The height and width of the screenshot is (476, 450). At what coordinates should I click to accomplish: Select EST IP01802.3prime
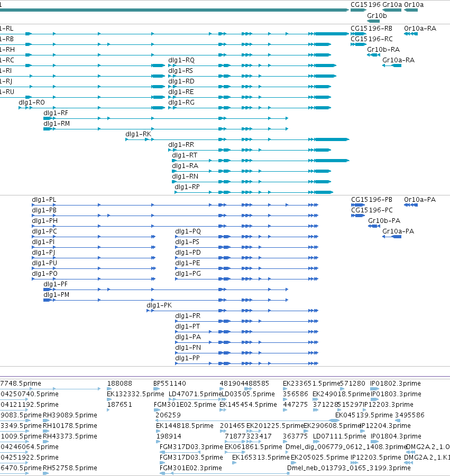pos(396,384)
